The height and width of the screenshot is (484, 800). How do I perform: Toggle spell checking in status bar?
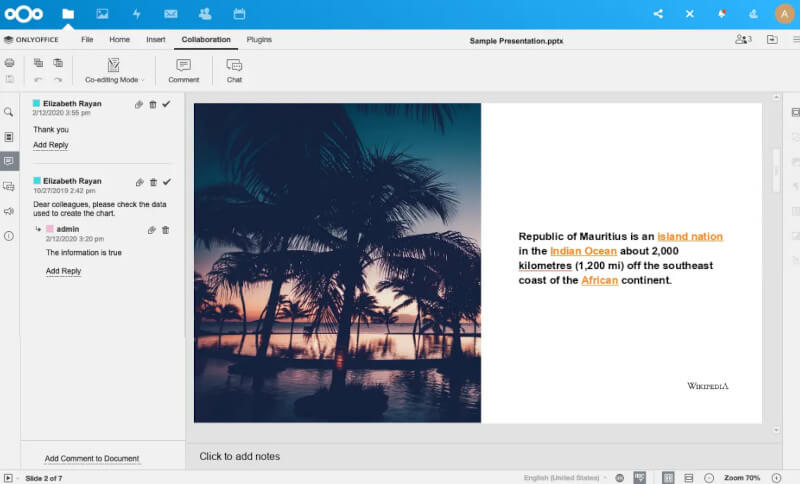click(639, 478)
